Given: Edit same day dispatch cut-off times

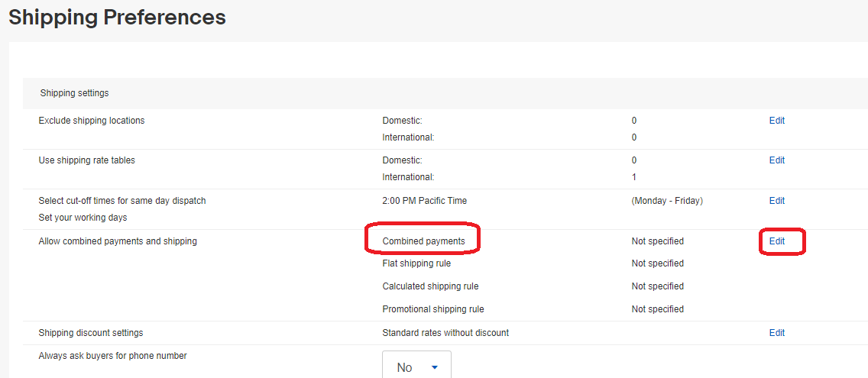Looking at the screenshot, I should pos(776,201).
